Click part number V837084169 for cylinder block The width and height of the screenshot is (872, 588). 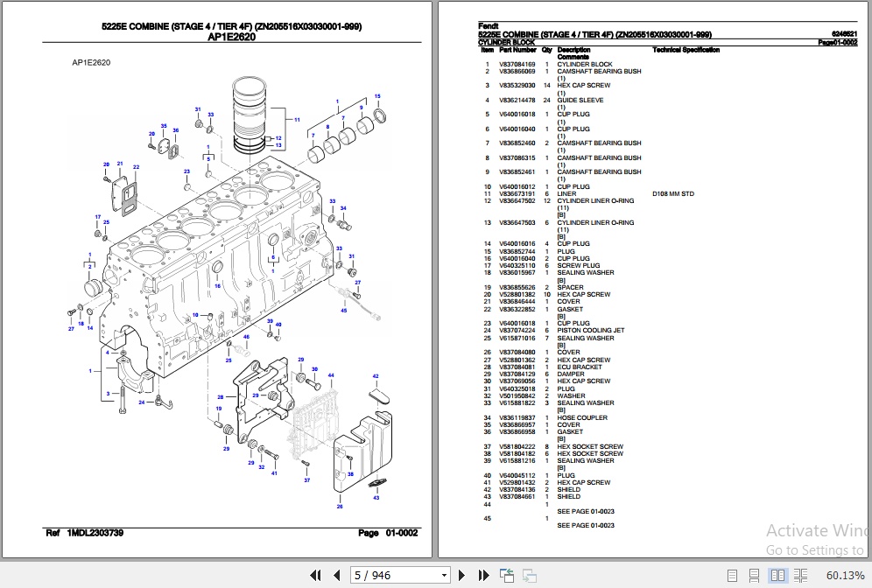517,65
